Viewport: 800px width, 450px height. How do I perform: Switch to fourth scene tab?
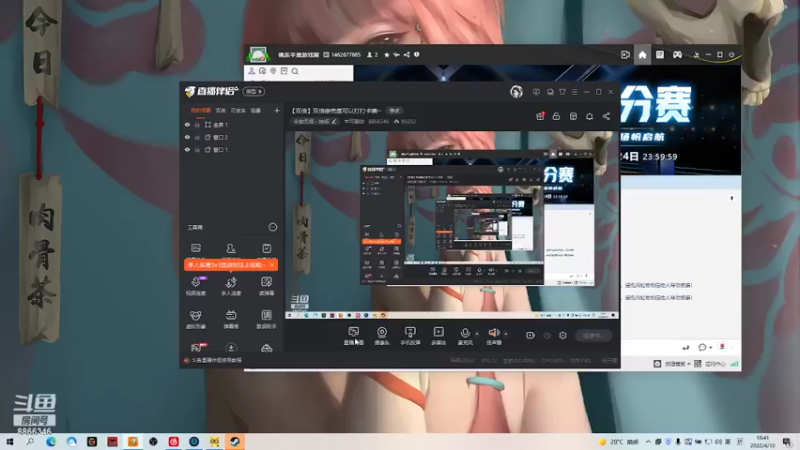[x=256, y=110]
